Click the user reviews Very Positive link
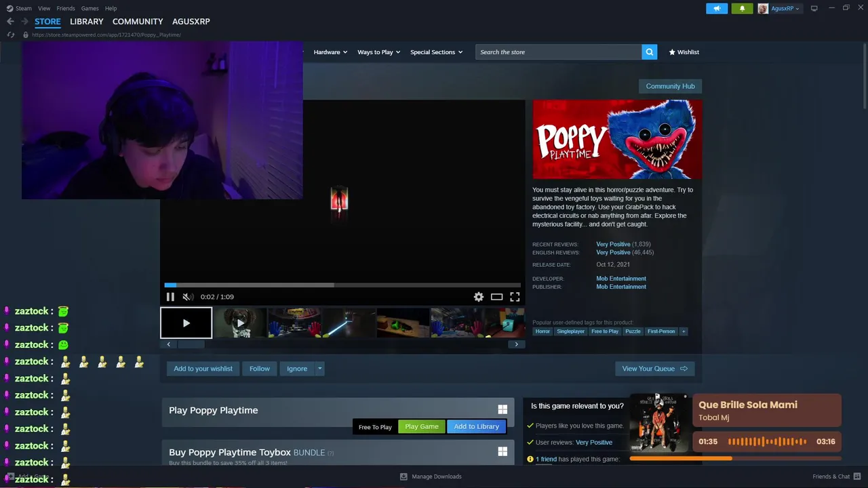This screenshot has width=868, height=488. [594, 443]
